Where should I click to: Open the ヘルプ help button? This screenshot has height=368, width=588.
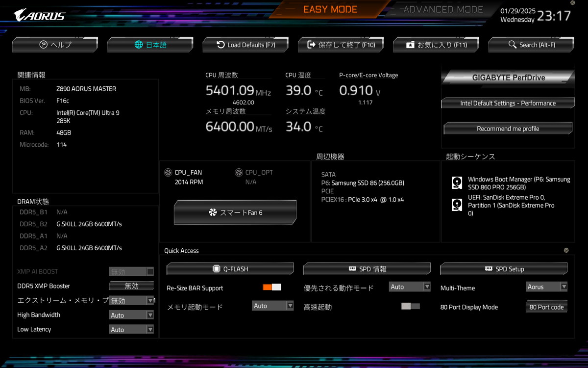coord(55,45)
